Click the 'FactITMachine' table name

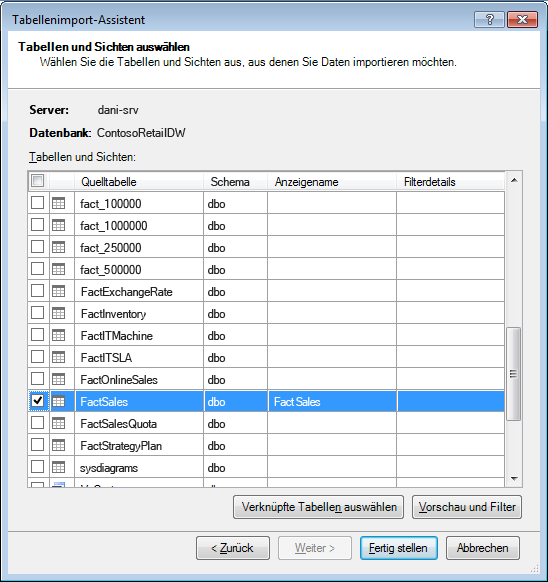click(117, 336)
